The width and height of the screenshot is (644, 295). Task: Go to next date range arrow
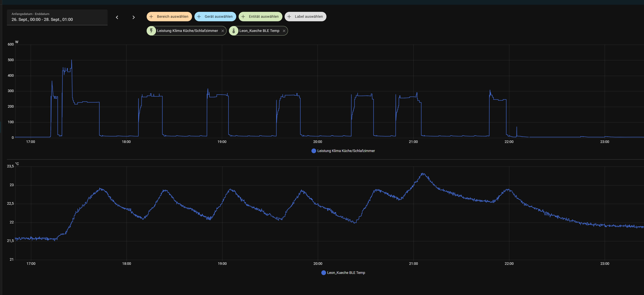pos(133,17)
